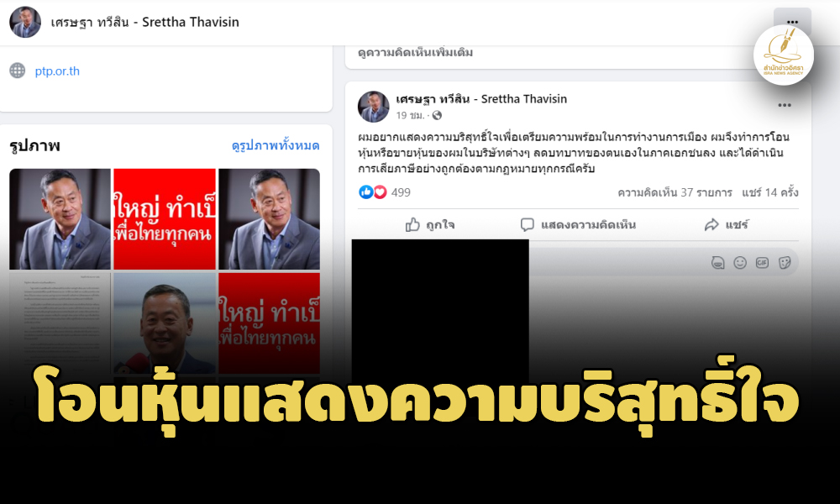Viewport: 840px width, 504px height.
Task: Click the sticker icon in comment box
Action: [x=785, y=262]
